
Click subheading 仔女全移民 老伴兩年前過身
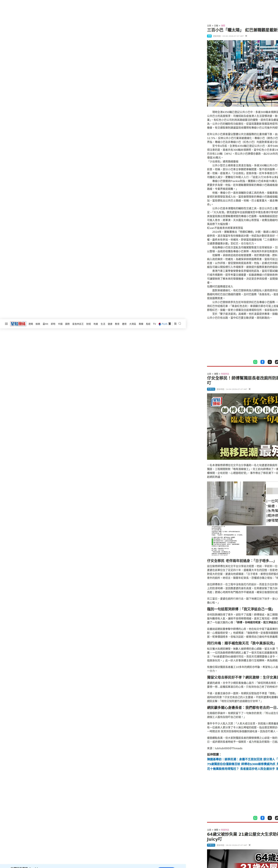click(241, 561)
